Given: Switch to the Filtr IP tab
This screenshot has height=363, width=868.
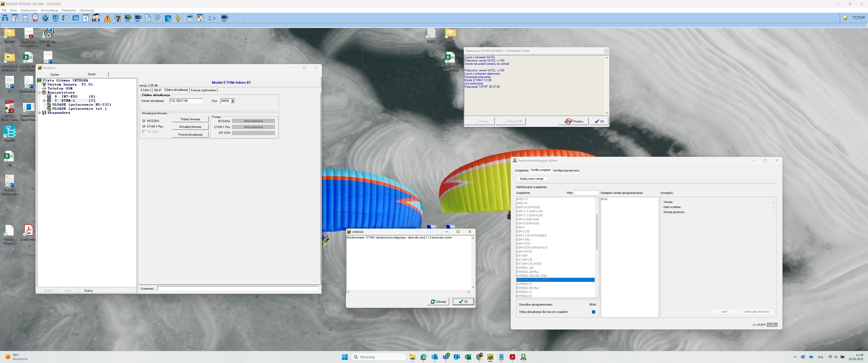Looking at the screenshot, I should click(x=157, y=90).
